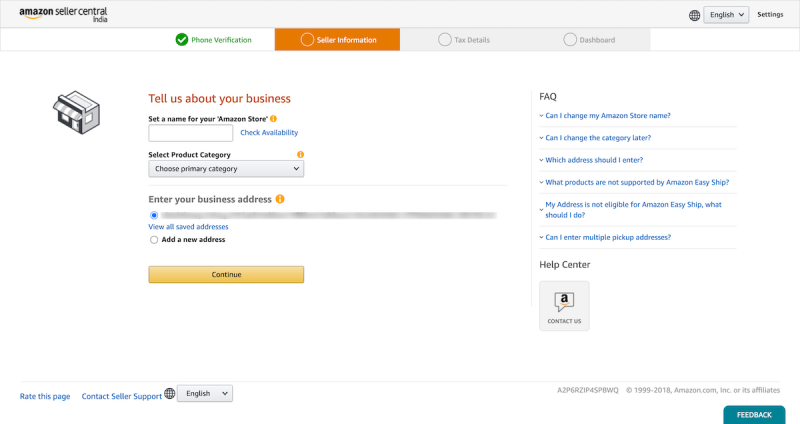Click the yellow Continue button
The image size is (800, 424).
click(226, 275)
